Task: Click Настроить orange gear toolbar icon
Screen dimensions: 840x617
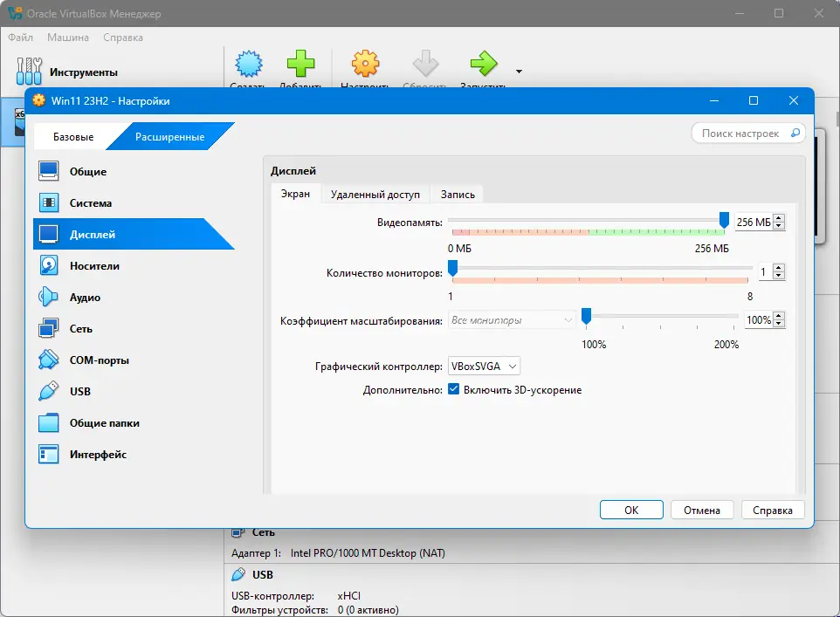Action: tap(365, 64)
